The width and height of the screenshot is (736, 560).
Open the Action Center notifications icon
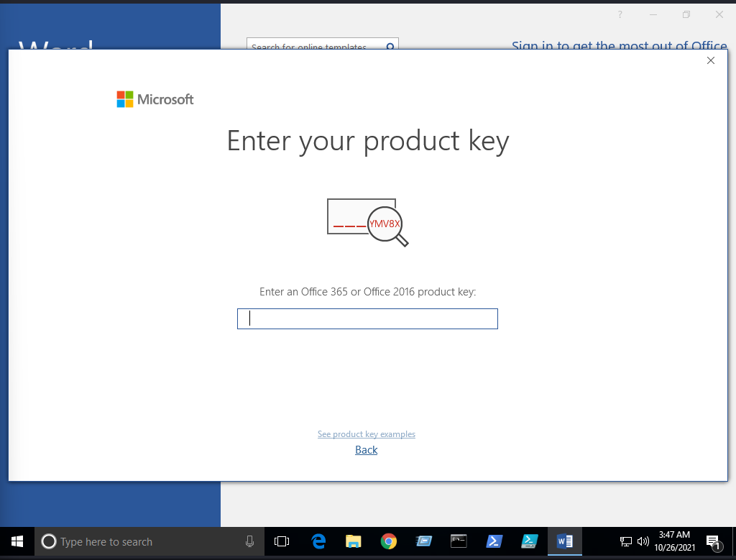(x=714, y=542)
